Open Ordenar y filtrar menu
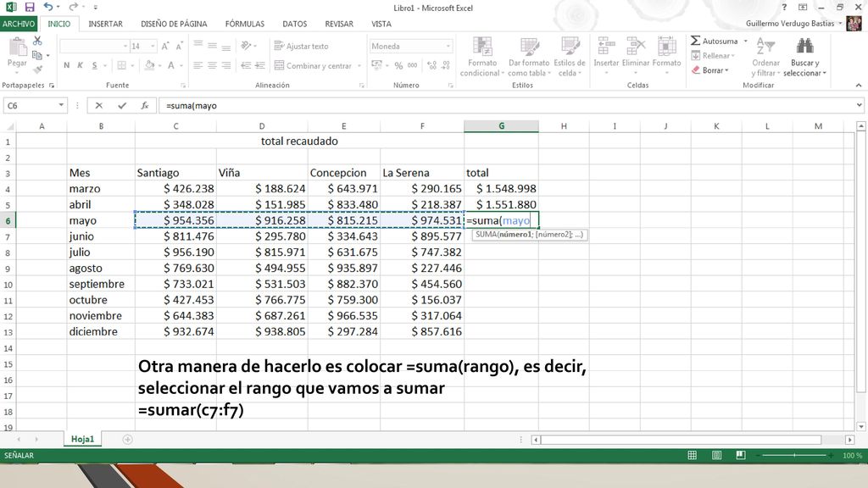Image resolution: width=868 pixels, height=488 pixels. 765,57
